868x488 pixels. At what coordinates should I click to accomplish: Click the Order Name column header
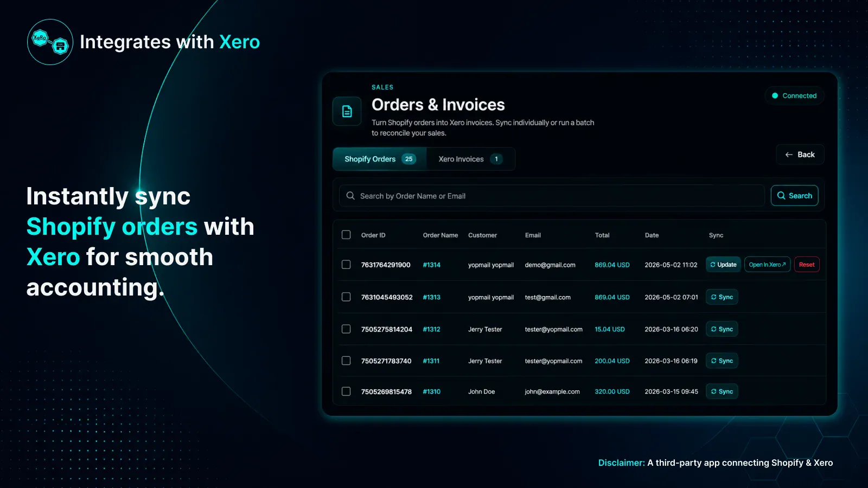pos(441,235)
